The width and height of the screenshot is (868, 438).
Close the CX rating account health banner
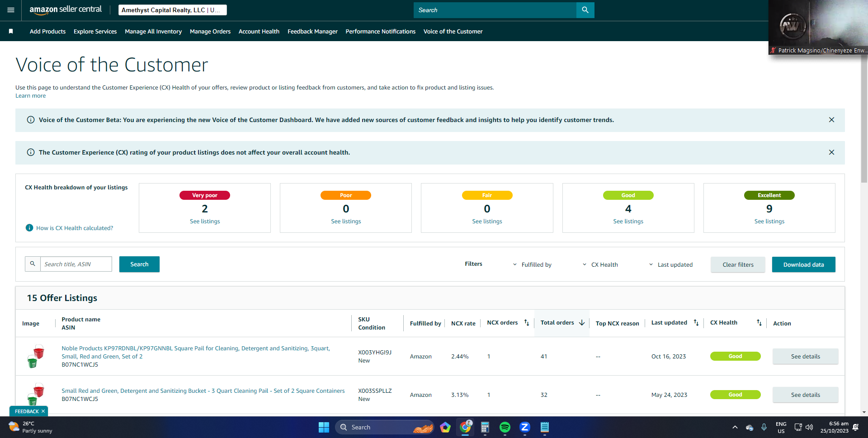[x=831, y=152]
